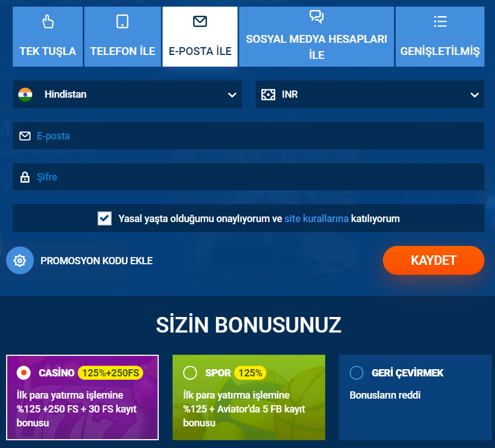
Task: Select the Geri Çevirmek radio button
Action: (357, 373)
